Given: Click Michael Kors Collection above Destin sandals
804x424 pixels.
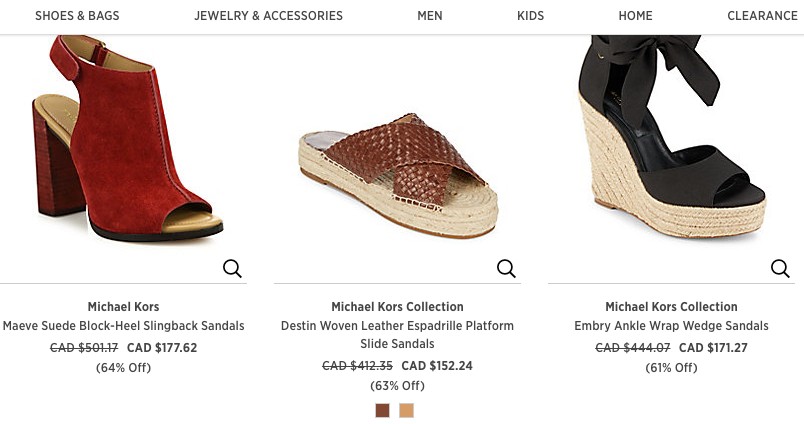Looking at the screenshot, I should [397, 307].
